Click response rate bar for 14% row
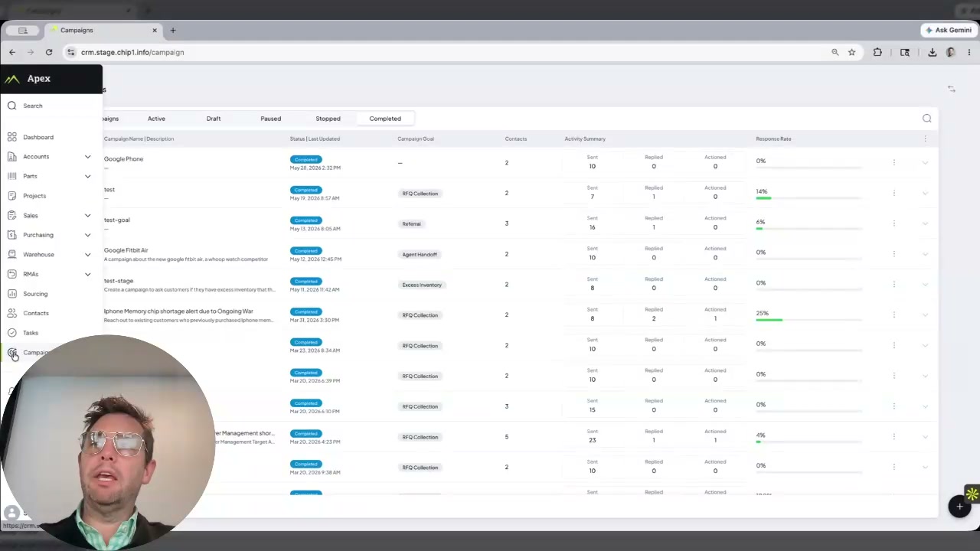Image resolution: width=980 pixels, height=551 pixels. [808, 198]
